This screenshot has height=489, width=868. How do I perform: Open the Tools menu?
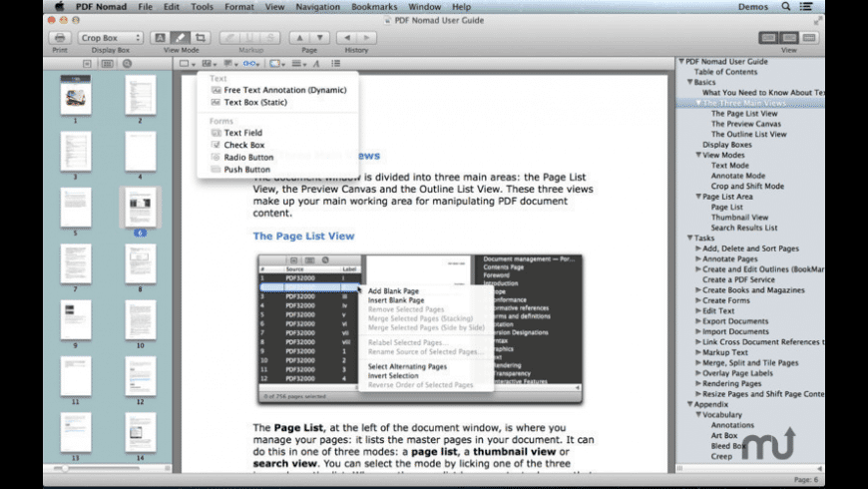click(x=202, y=7)
